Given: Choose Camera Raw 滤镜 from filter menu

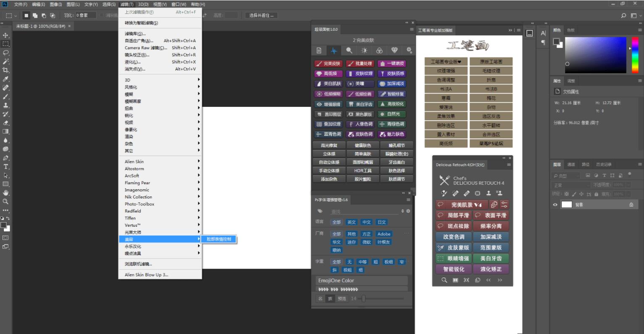Looking at the screenshot, I should pyautogui.click(x=160, y=48).
